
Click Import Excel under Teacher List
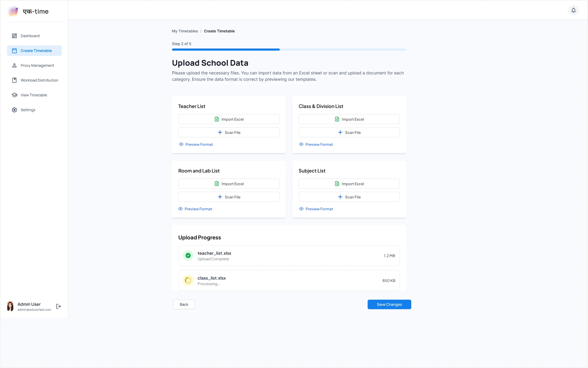(x=229, y=119)
